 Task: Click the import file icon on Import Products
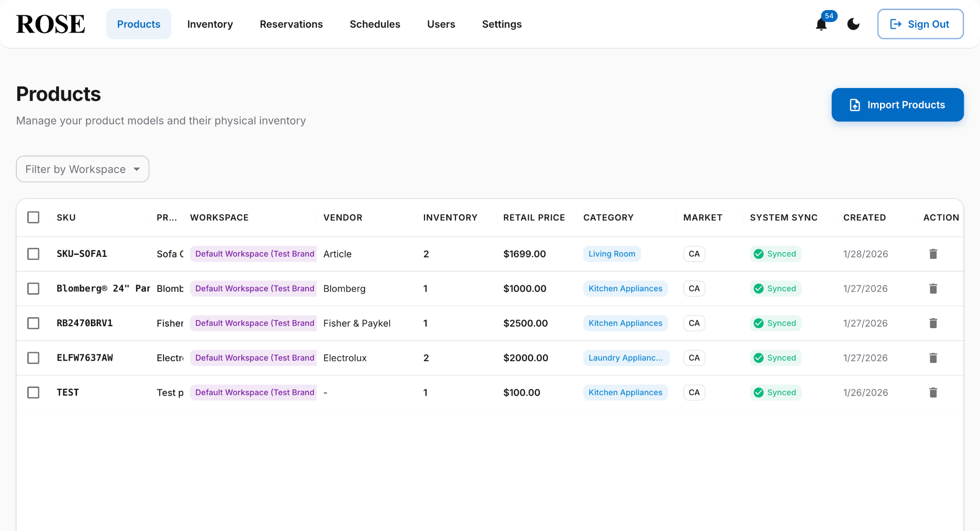(855, 105)
